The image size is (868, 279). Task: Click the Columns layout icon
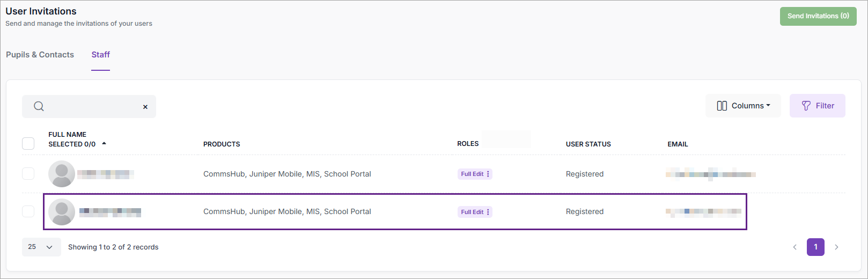(x=722, y=106)
